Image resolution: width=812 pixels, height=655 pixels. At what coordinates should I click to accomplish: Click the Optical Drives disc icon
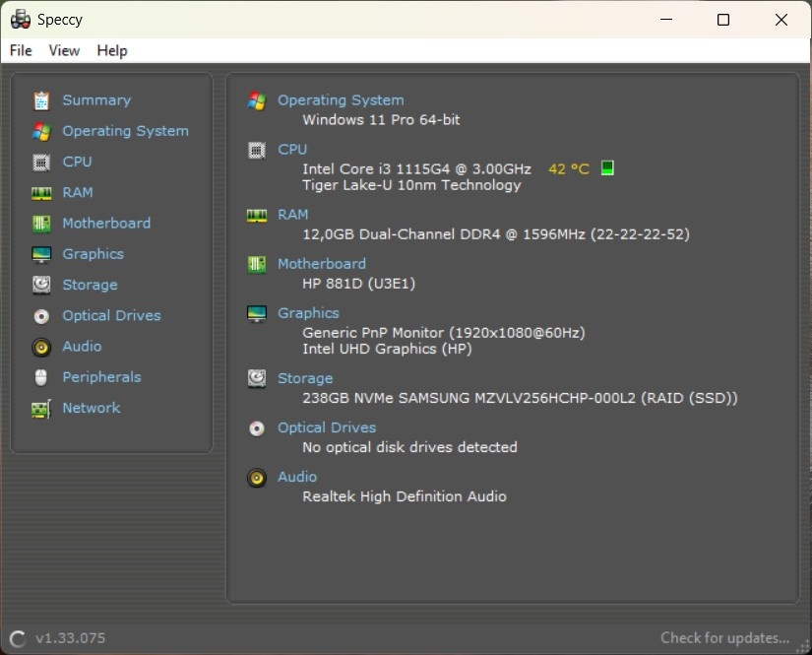(40, 315)
